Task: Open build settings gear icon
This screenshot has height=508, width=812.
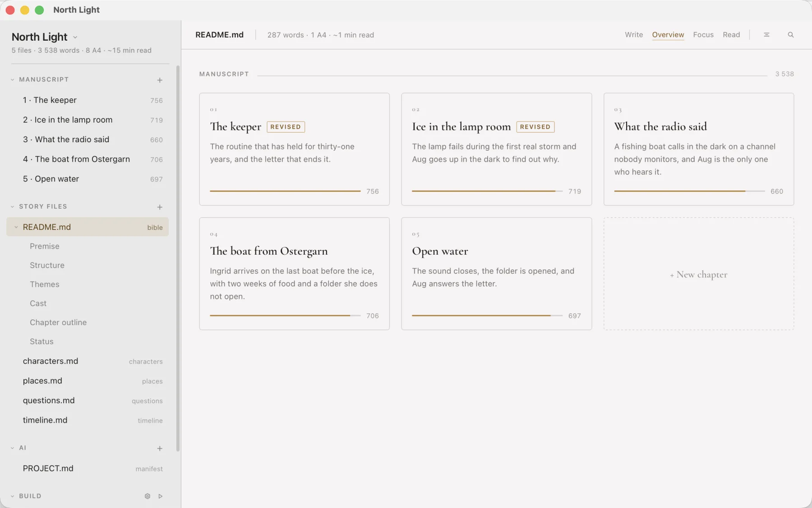Action: pos(148,496)
